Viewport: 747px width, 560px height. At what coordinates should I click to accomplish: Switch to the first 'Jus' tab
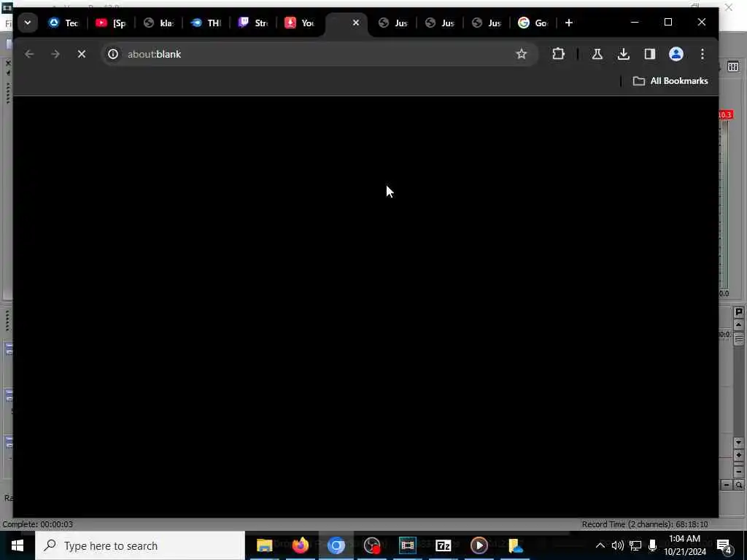(x=393, y=23)
